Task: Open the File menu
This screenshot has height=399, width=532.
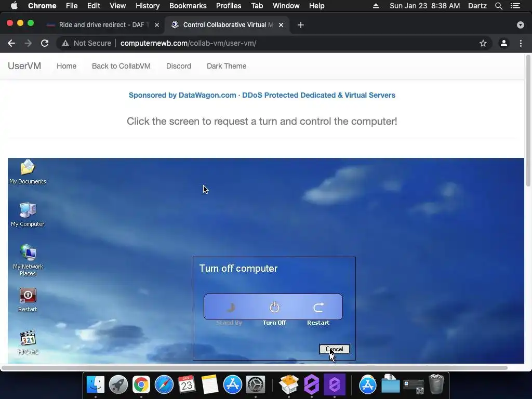Action: point(72,6)
